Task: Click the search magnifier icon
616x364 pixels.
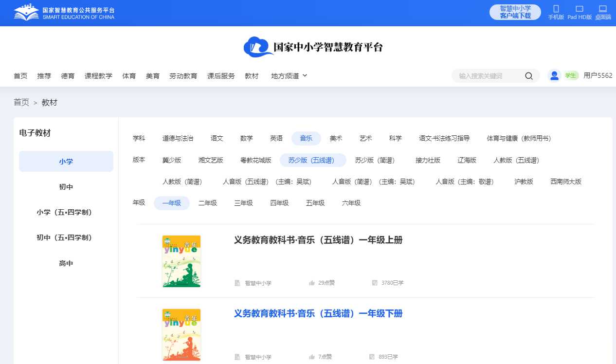Action: point(529,76)
